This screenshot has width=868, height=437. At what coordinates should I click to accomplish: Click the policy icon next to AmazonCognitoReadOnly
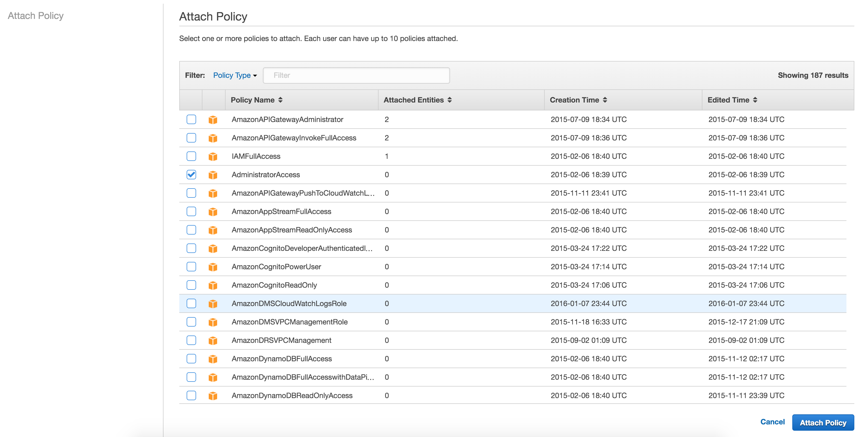(213, 285)
